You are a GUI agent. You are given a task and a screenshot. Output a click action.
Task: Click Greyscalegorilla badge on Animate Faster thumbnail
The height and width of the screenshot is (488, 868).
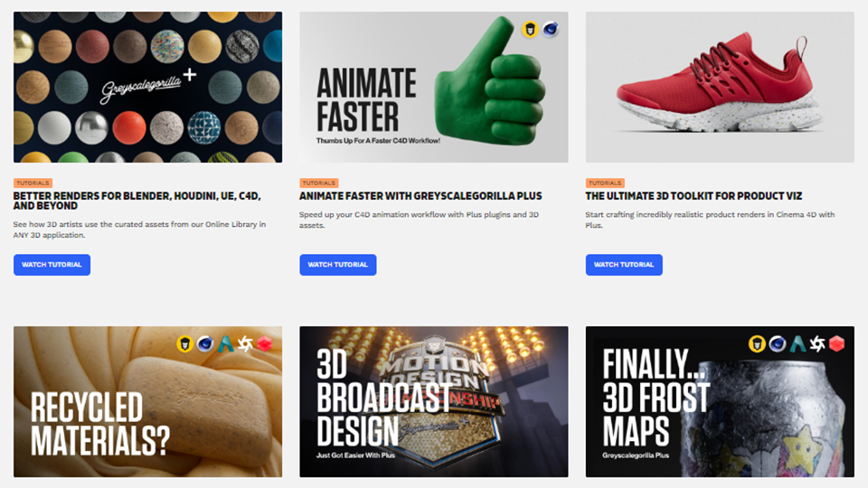pos(530,29)
